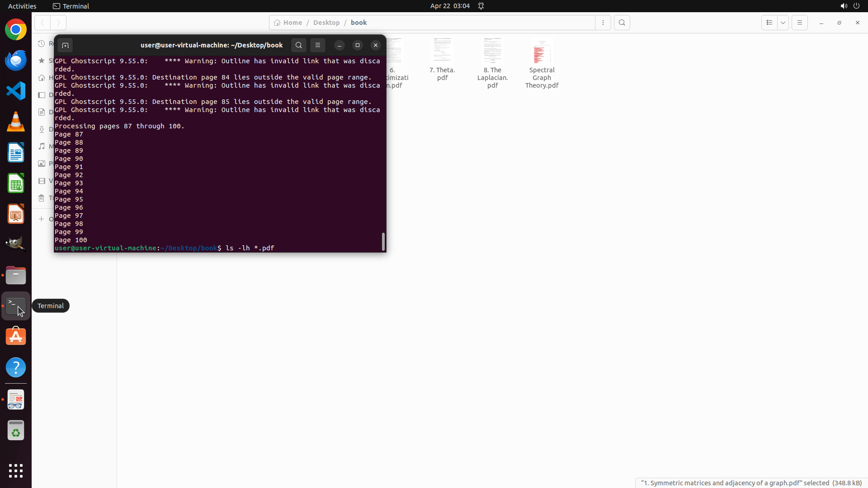The image size is (868, 488).
Task: Click the terminal search icon
Action: pyautogui.click(x=298, y=45)
